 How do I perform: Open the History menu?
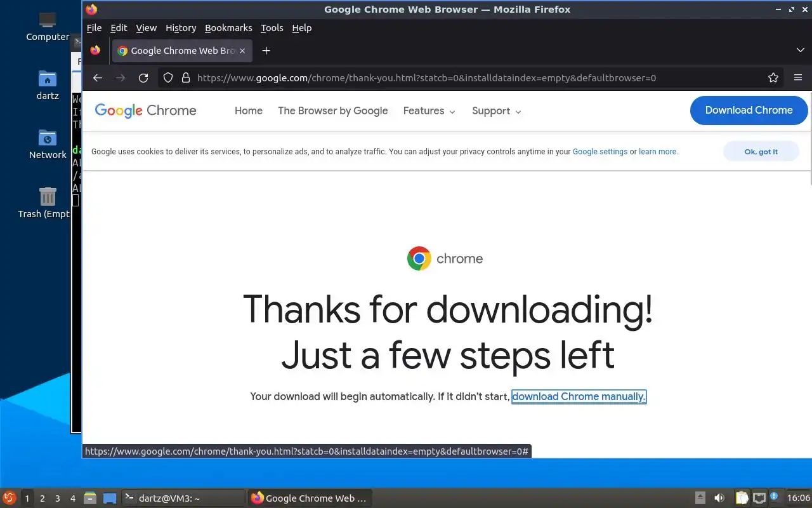tap(181, 28)
